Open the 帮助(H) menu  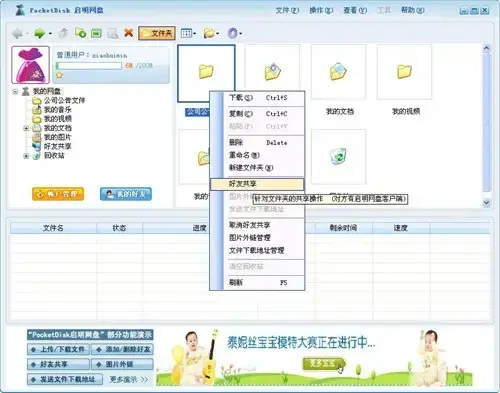pyautogui.click(x=413, y=10)
